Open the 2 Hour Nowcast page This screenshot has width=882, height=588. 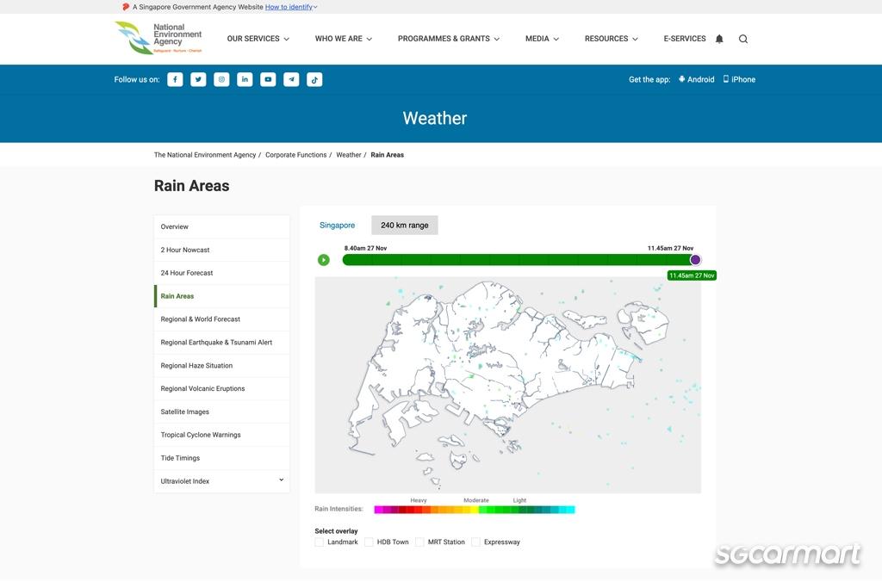[x=185, y=250]
